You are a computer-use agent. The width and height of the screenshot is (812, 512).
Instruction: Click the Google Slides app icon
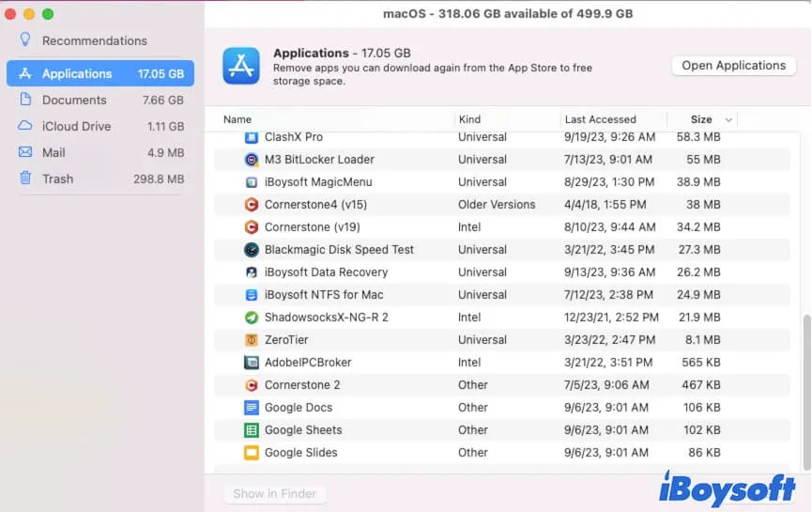tap(252, 453)
